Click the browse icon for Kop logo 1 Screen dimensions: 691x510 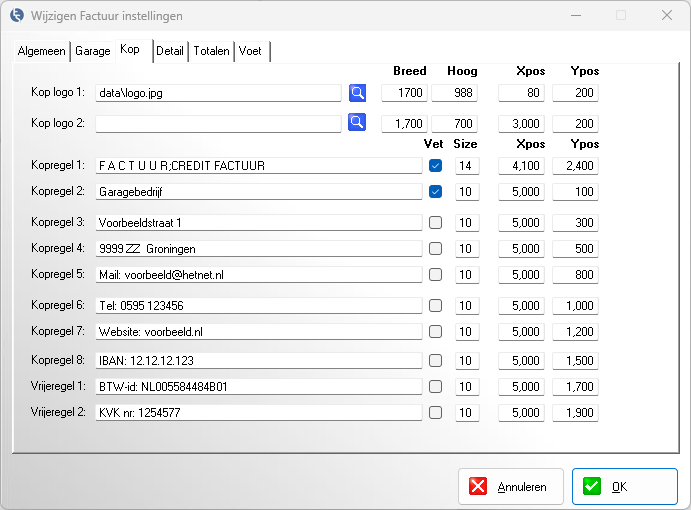tap(357, 93)
